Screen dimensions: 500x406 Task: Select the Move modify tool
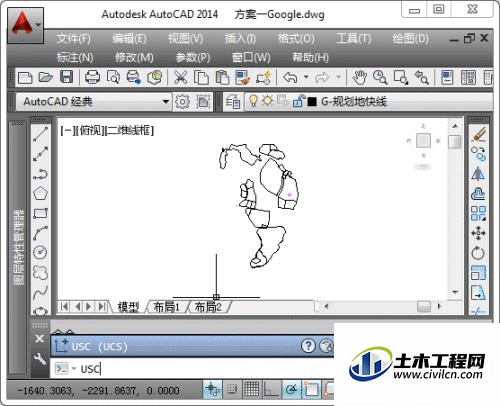(478, 233)
